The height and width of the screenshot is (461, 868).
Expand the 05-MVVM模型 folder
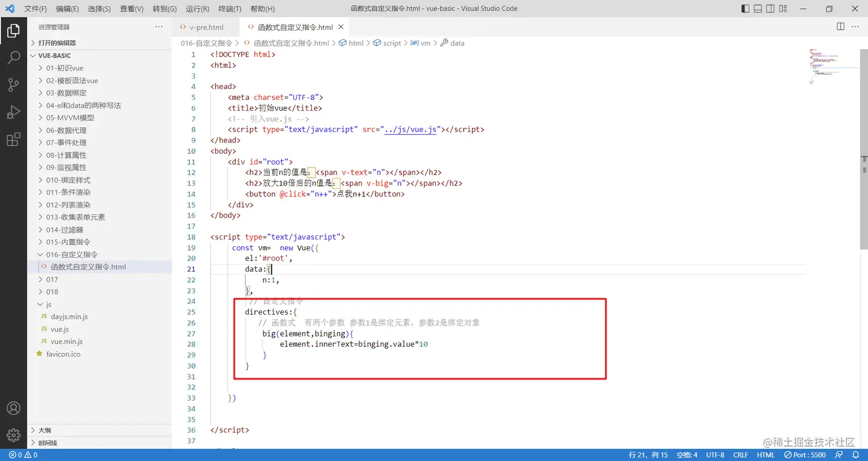tap(99, 118)
